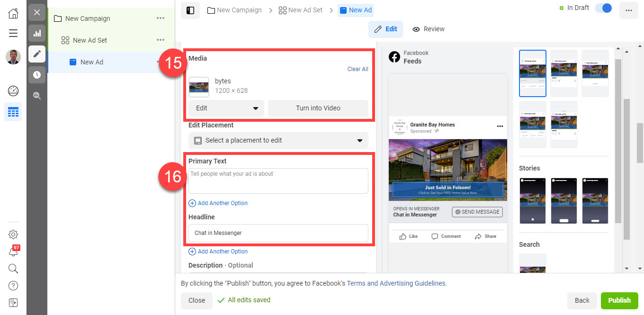Image resolution: width=644 pixels, height=315 pixels.
Task: Toggle the In Draft switch
Action: [603, 8]
